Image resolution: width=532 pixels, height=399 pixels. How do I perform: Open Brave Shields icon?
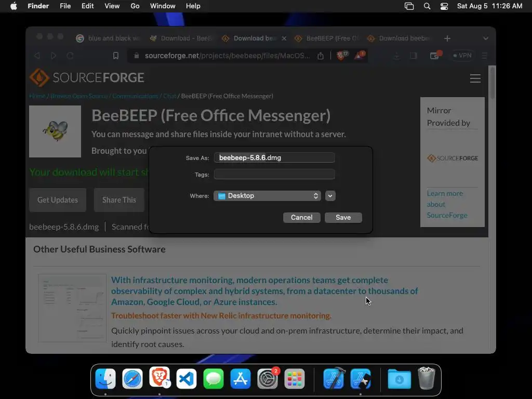pos(342,55)
